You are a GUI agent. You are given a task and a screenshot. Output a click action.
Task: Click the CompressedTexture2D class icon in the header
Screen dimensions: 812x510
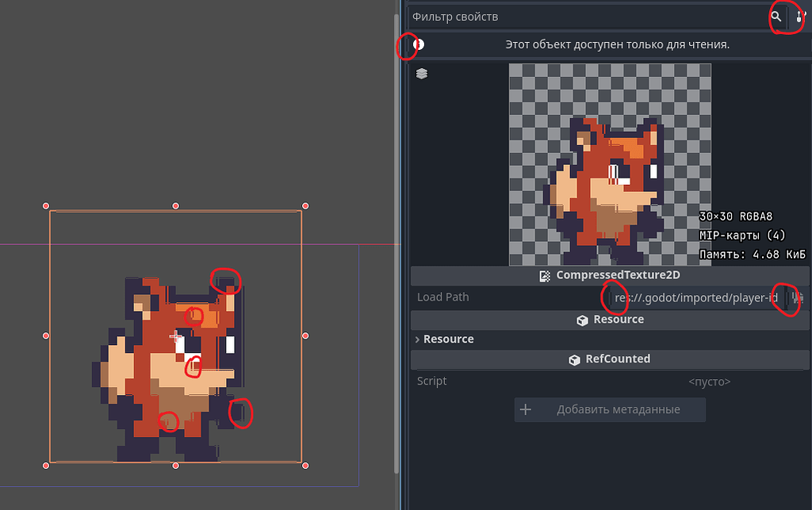click(544, 275)
